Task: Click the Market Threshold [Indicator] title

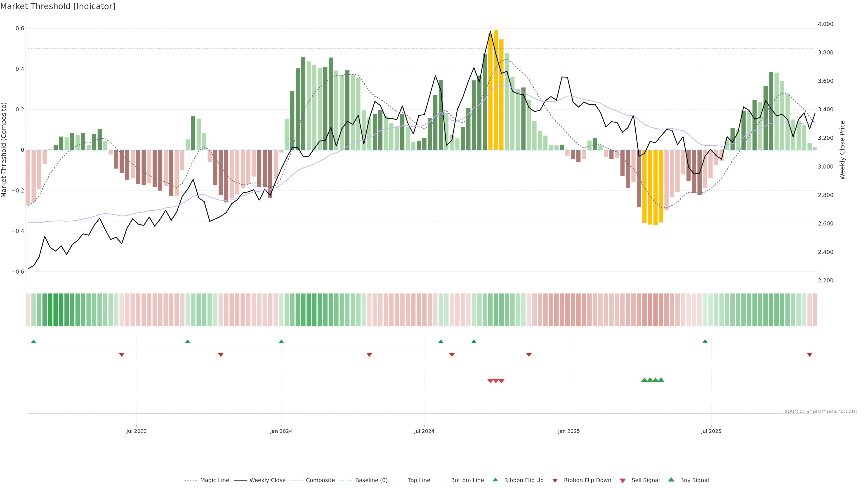Action: 58,6
